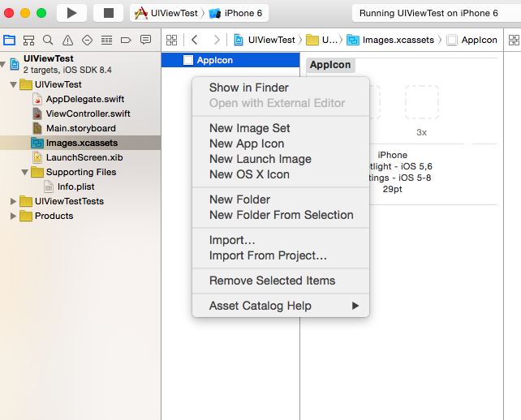
Task: Choose New Folder From Selection
Action: pos(281,215)
